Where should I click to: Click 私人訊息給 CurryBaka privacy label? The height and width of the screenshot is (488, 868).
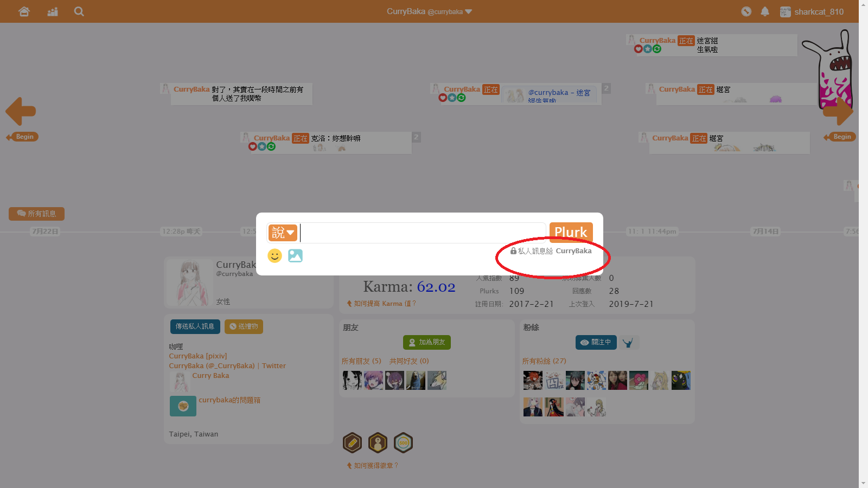(551, 251)
